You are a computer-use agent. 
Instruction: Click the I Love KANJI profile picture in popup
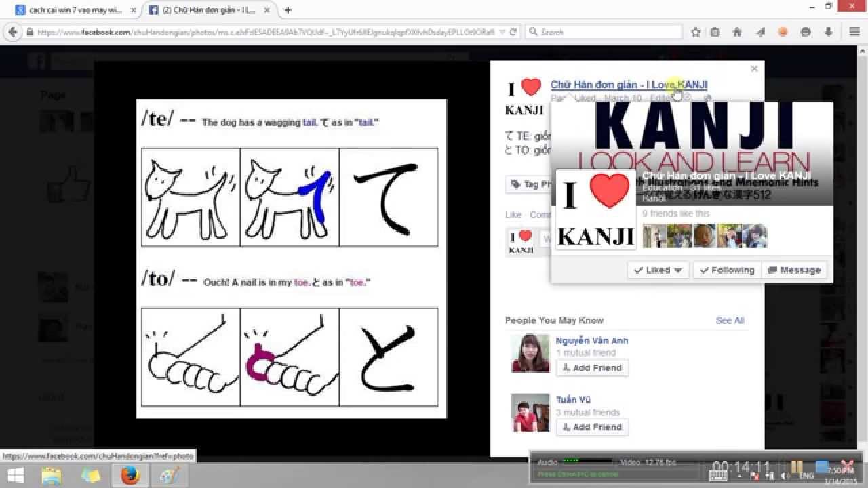click(595, 209)
